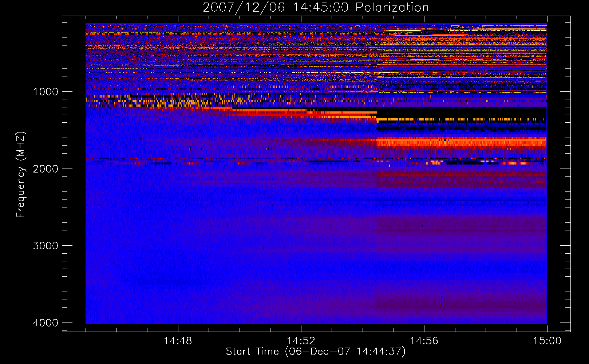Click the plot title "2007/12/06 14:45:00 Polarization"
The image size is (589, 364).
[x=316, y=7]
